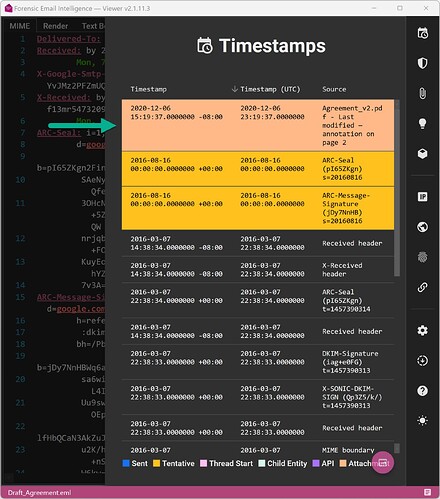
Task: Open the links chain icon
Action: 422,287
